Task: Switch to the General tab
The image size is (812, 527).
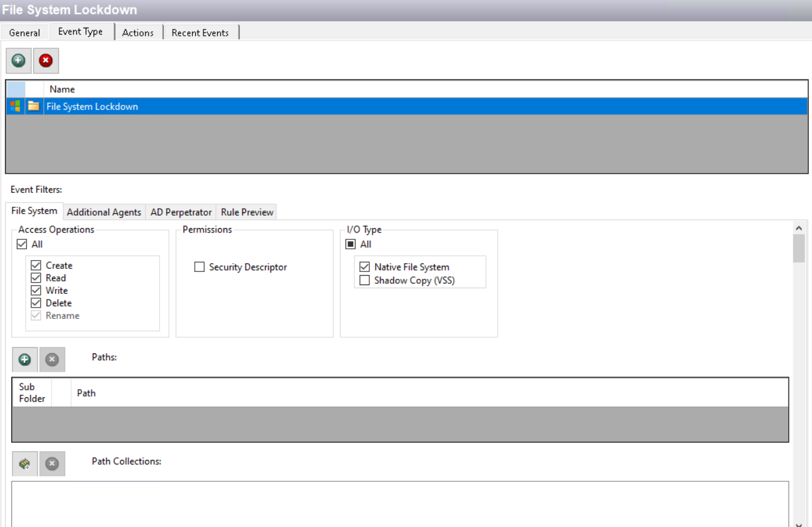Action: click(x=24, y=33)
